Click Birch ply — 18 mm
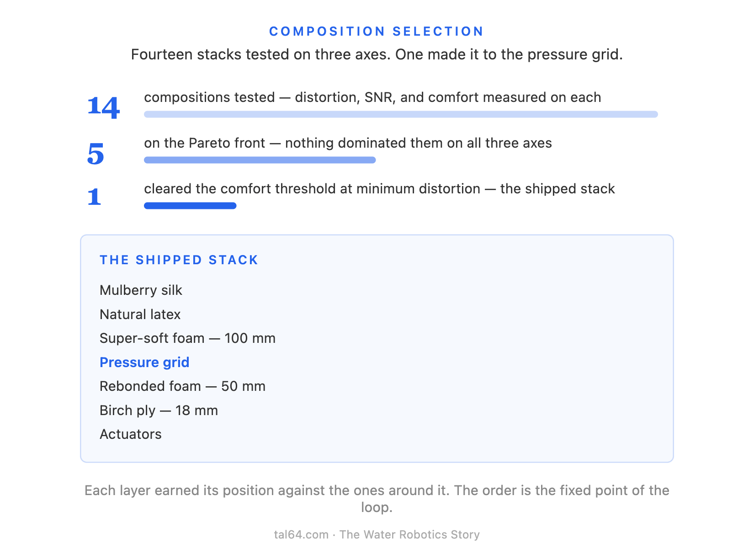This screenshot has height=560, width=754. pyautogui.click(x=159, y=411)
